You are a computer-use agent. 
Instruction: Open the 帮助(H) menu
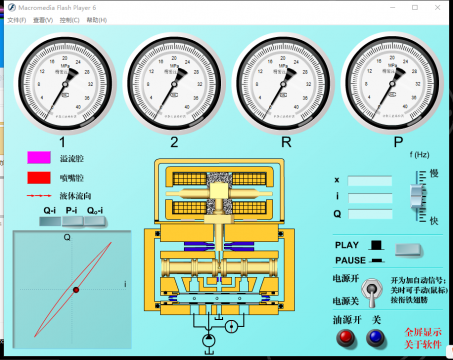pos(97,20)
